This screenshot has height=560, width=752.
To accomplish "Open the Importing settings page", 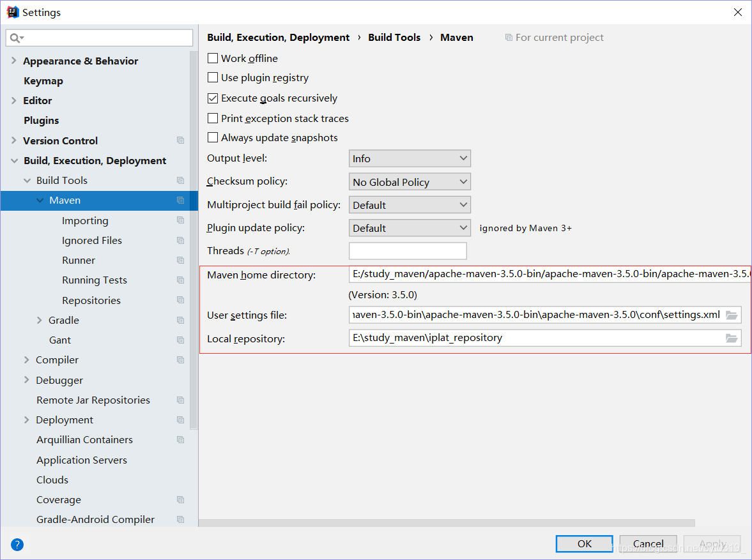I will 85,220.
